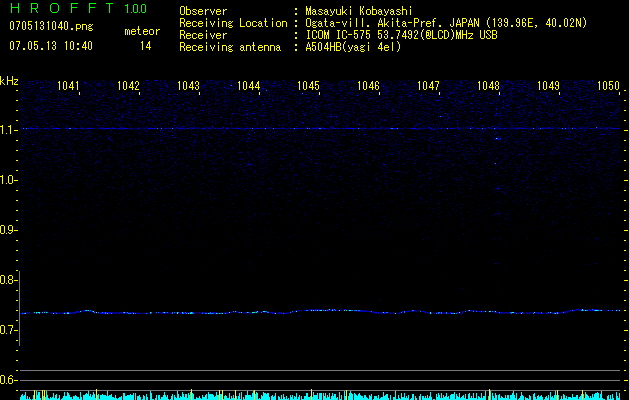This screenshot has height=400, width=629.
Task: Click the meteor count value 14
Action: [x=146, y=46]
